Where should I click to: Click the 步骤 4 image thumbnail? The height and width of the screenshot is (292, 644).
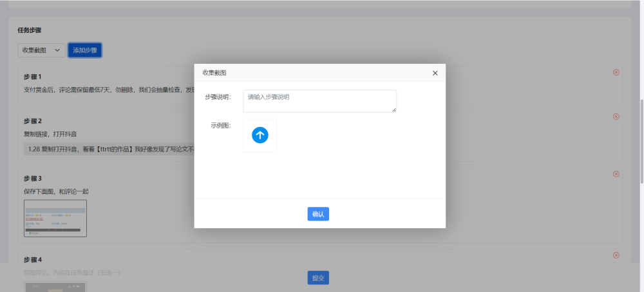pyautogui.click(x=55, y=286)
